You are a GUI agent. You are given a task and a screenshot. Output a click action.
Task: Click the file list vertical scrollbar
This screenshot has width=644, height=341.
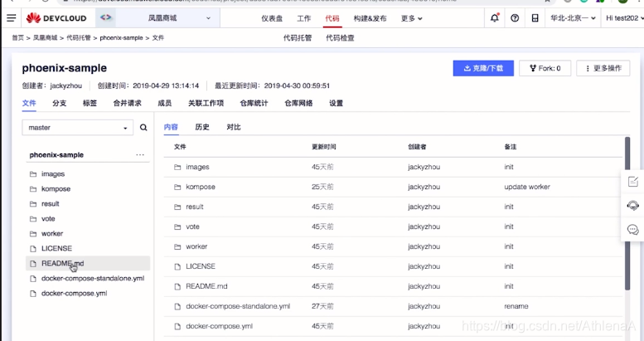(627, 214)
